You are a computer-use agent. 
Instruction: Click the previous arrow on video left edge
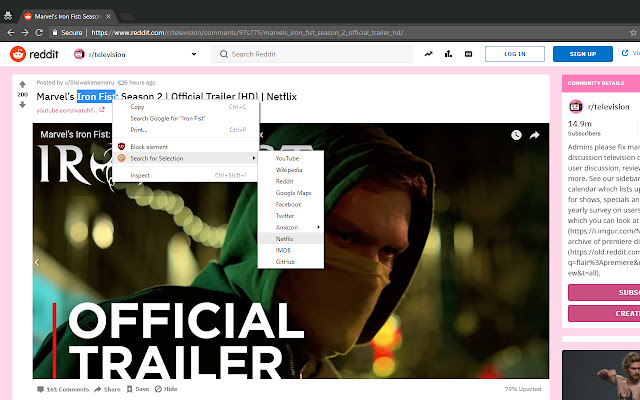pyautogui.click(x=37, y=262)
